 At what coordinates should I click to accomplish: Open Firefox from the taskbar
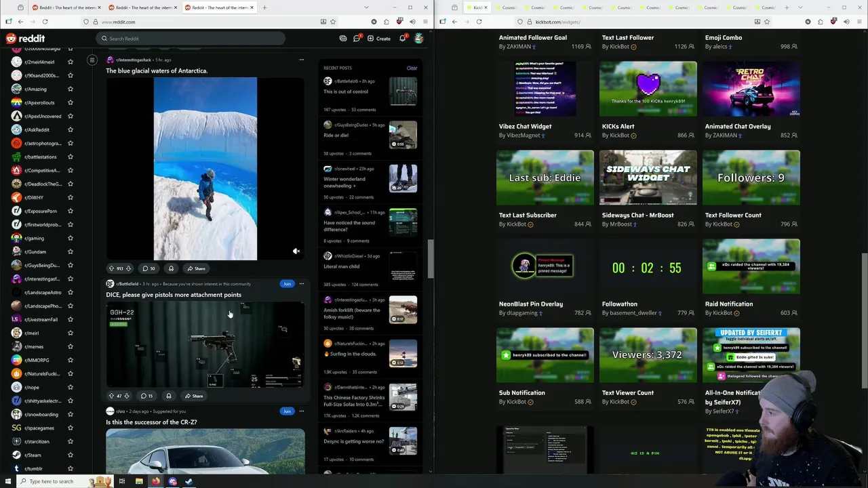[x=155, y=481]
